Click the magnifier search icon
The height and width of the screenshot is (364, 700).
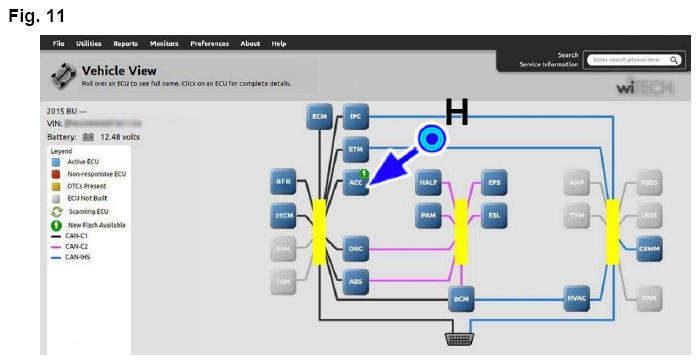674,60
